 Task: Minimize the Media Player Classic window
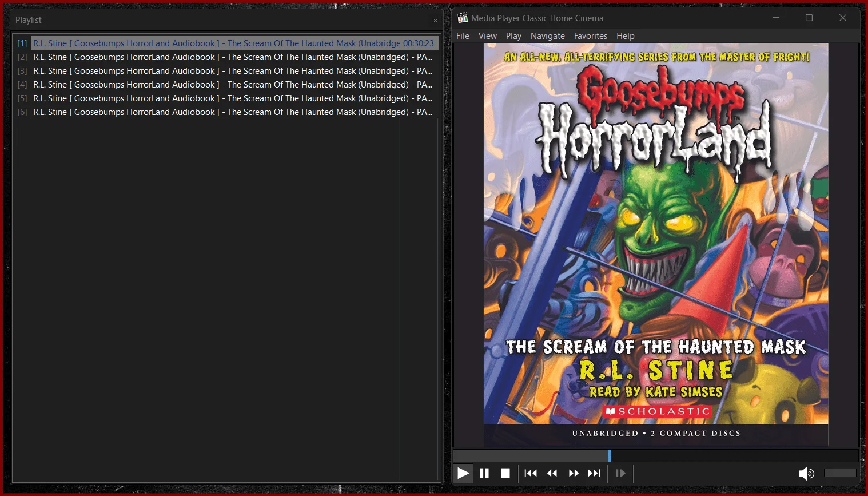tap(776, 18)
